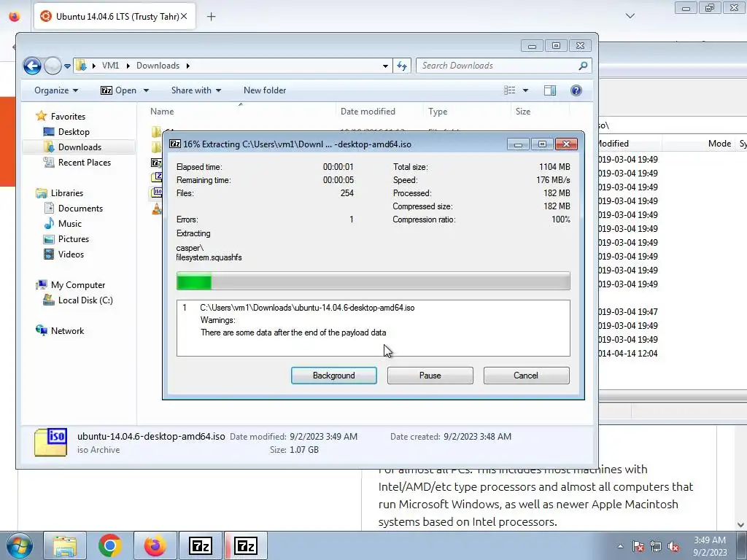Screen dimensions: 747x560
Task: Go back in Explorer window
Action: click(32, 66)
